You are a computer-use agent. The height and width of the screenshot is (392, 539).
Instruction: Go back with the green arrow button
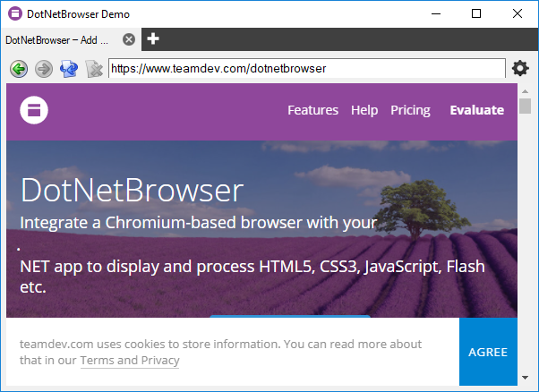(x=19, y=69)
